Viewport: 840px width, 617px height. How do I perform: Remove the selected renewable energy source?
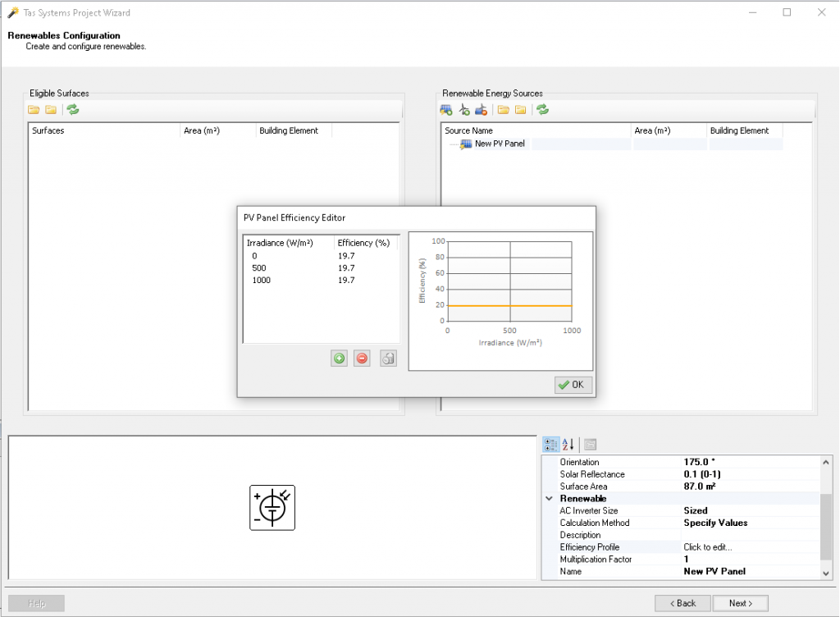tap(482, 110)
